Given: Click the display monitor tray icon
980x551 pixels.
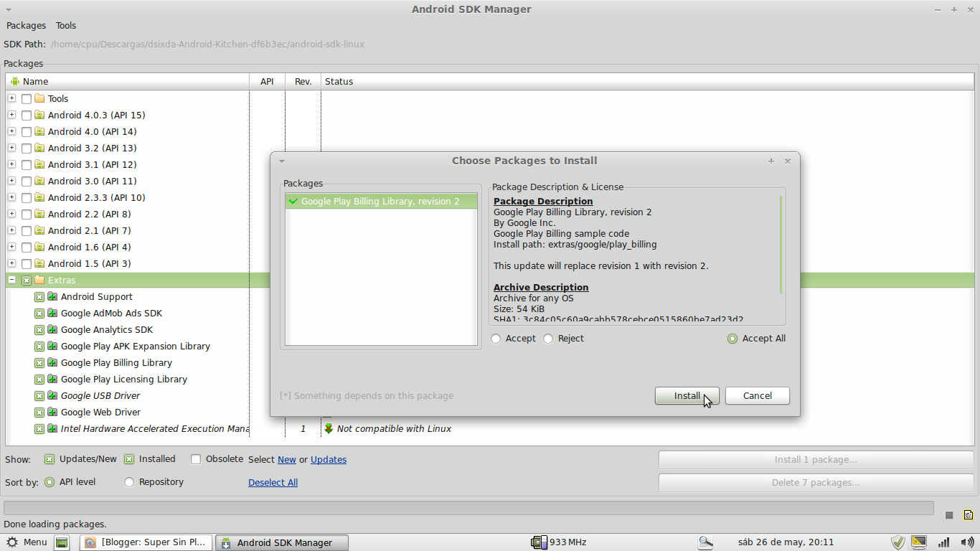Looking at the screenshot, I should 919,542.
